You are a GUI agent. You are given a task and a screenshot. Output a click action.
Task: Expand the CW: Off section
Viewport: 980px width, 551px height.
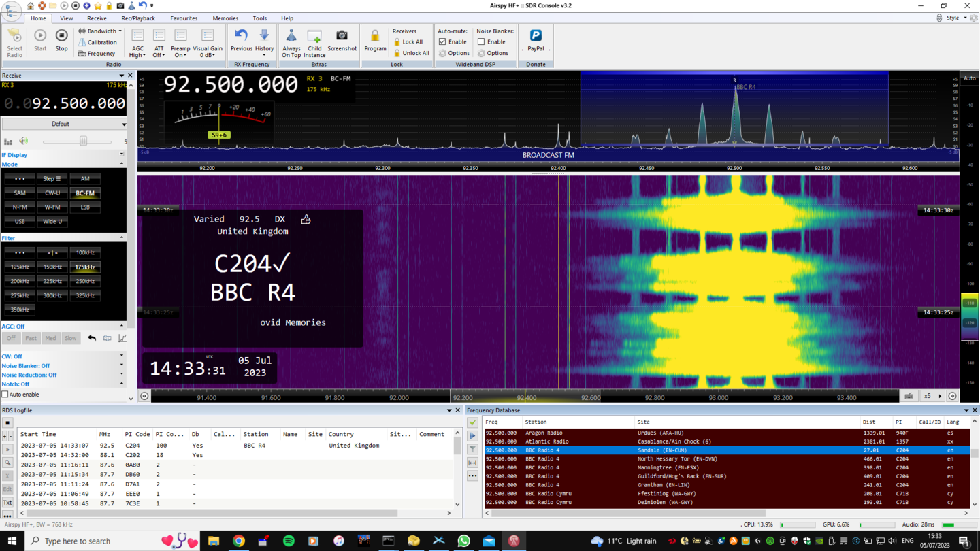tap(63, 356)
